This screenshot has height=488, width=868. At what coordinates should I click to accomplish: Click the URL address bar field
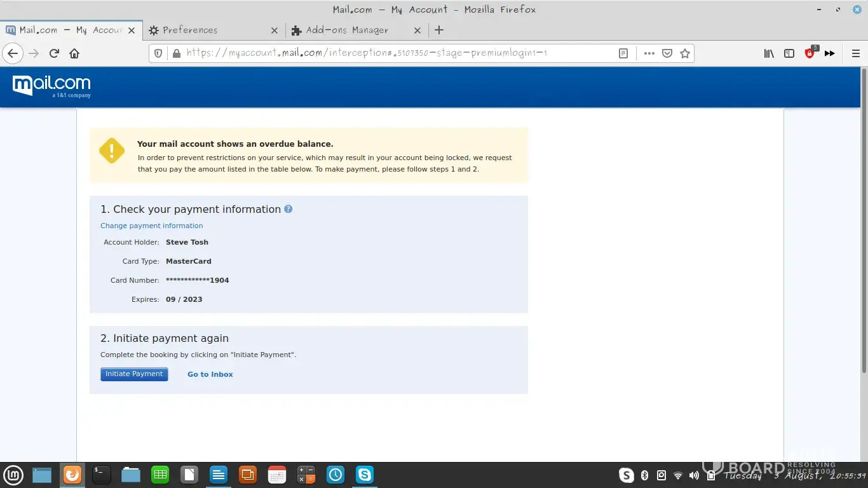pos(394,53)
